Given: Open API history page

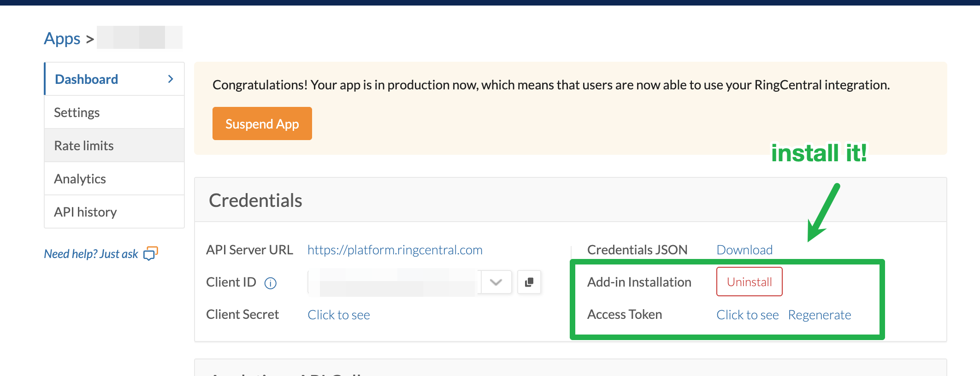Looking at the screenshot, I should tap(85, 212).
